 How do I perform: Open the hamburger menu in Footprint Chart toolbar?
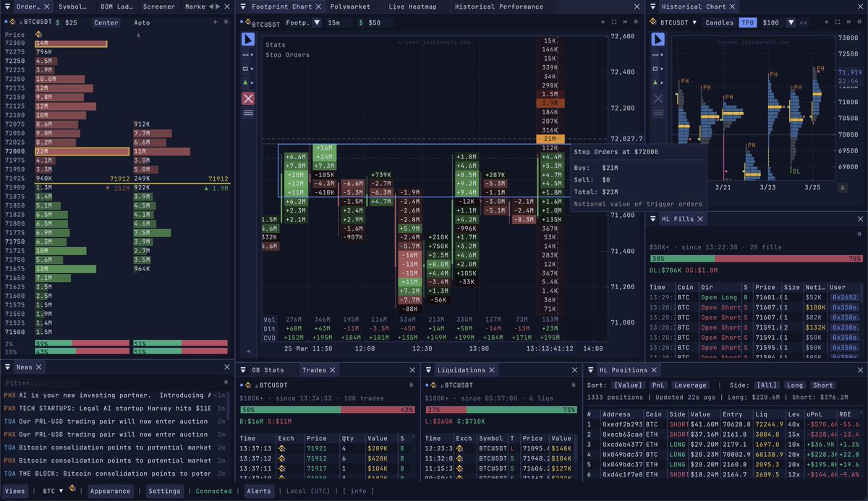pyautogui.click(x=248, y=113)
